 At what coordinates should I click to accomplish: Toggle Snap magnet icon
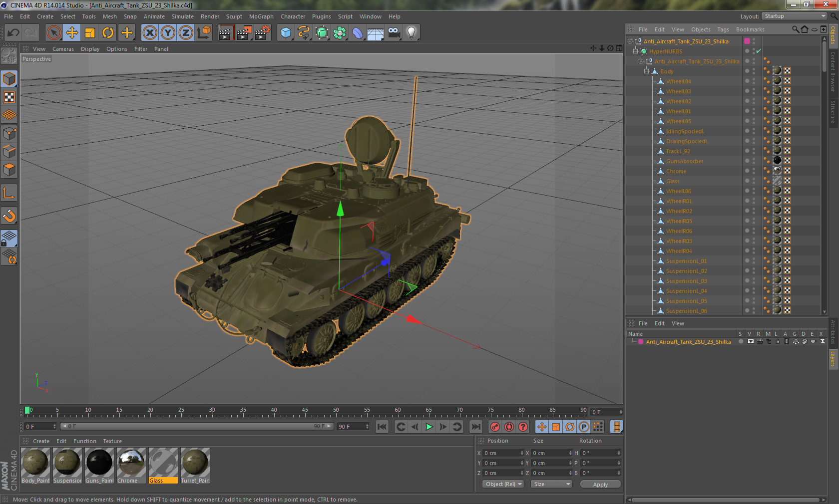coord(9,216)
